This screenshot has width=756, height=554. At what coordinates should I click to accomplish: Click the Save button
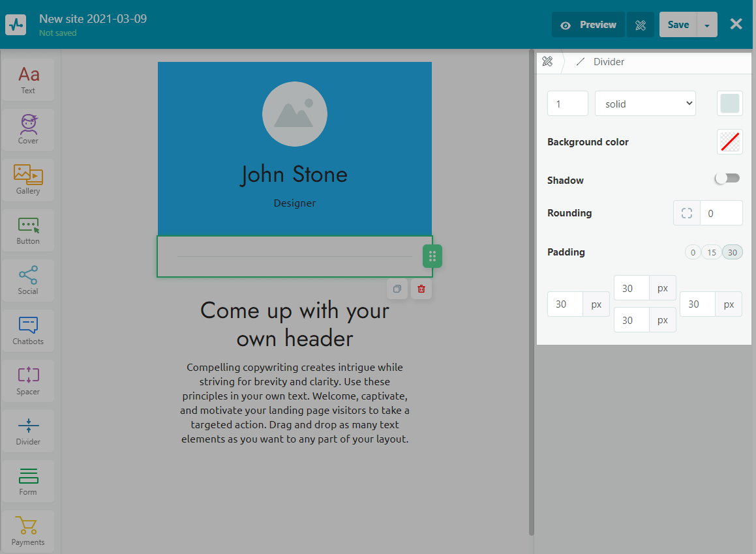point(678,25)
